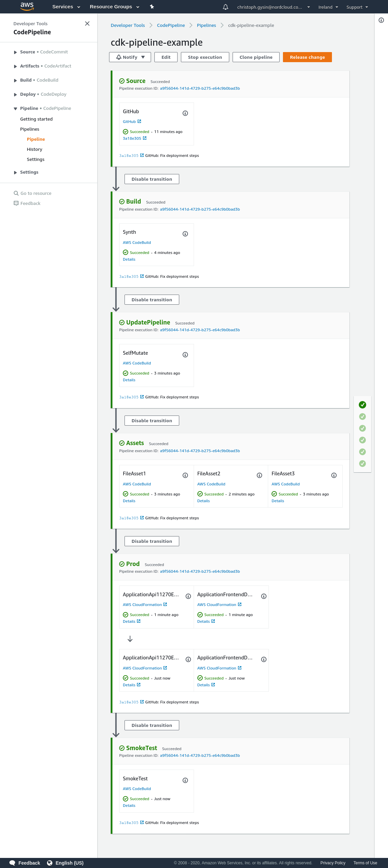388x868 pixels.
Task: Disable transition between Source and Build
Action: coord(152,179)
